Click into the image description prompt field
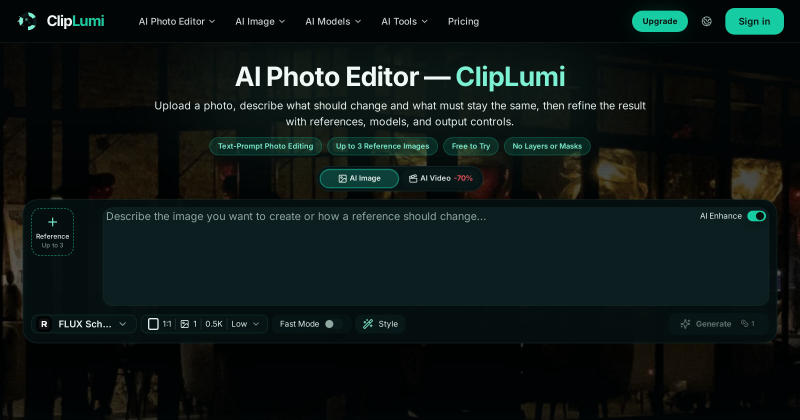 tap(436, 257)
